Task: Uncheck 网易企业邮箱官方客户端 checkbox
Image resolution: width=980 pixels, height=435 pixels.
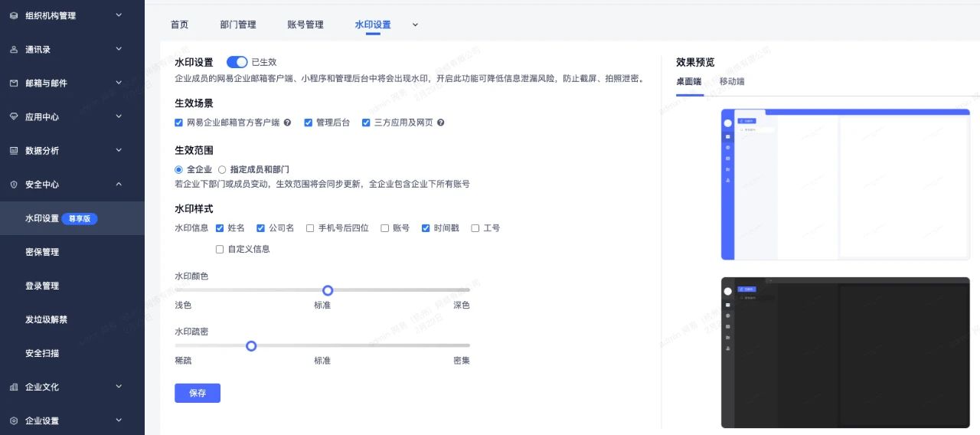Action: [178, 123]
